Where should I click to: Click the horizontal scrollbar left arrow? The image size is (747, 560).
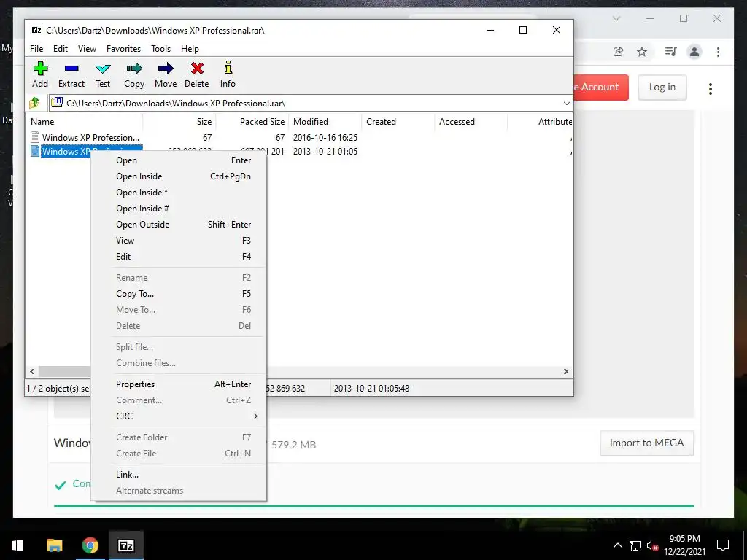click(x=32, y=371)
